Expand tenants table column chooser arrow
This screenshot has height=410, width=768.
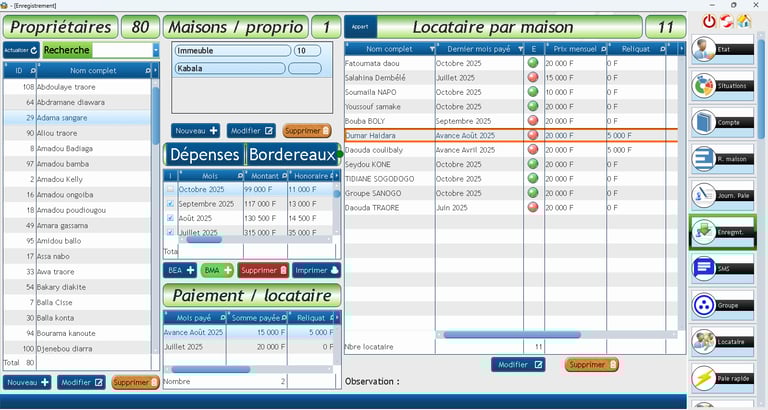click(681, 49)
